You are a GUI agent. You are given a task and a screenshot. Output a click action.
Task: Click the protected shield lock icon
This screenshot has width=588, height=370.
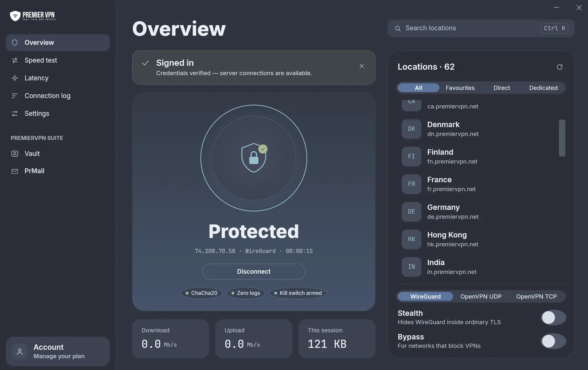click(254, 158)
